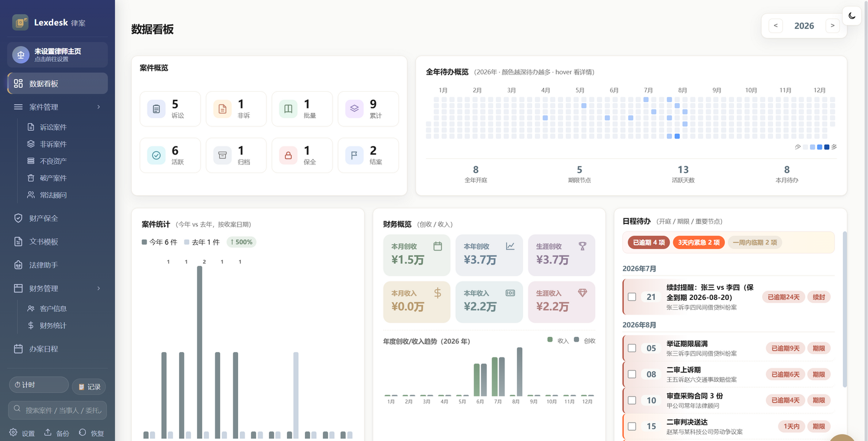868x441 pixels.
Task: Check the 审查采购合同 task checkbox
Action: click(x=632, y=400)
